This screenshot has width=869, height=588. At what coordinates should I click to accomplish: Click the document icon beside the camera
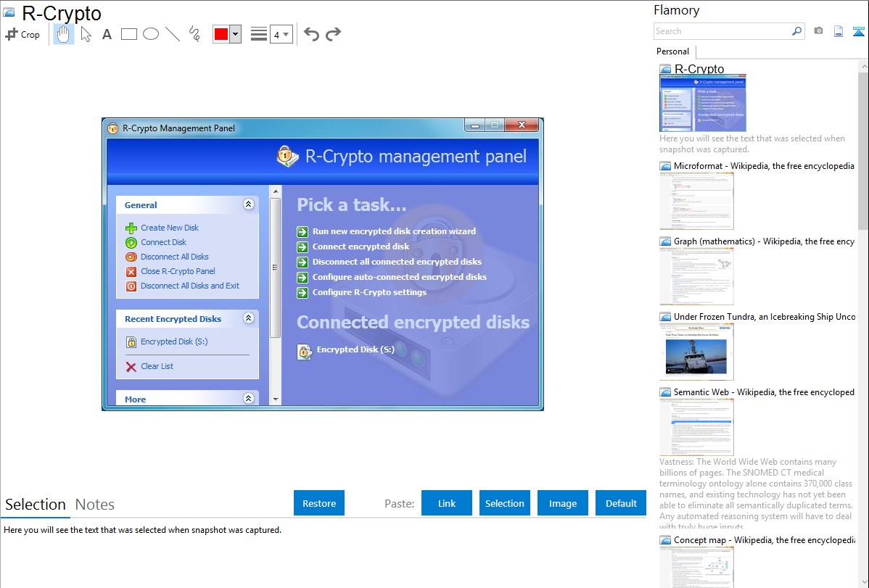click(x=839, y=31)
